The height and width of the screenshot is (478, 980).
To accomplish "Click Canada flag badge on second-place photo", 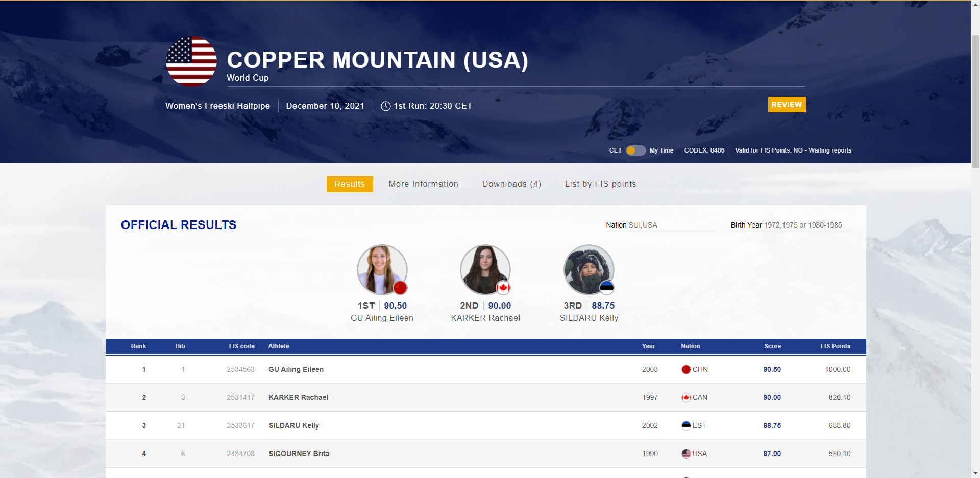I will click(x=503, y=288).
